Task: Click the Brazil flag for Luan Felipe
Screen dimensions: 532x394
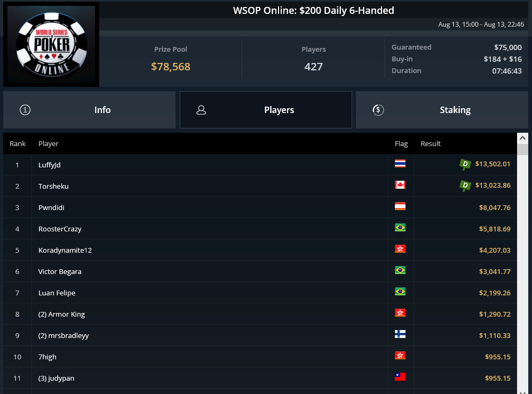Action: coord(400,292)
